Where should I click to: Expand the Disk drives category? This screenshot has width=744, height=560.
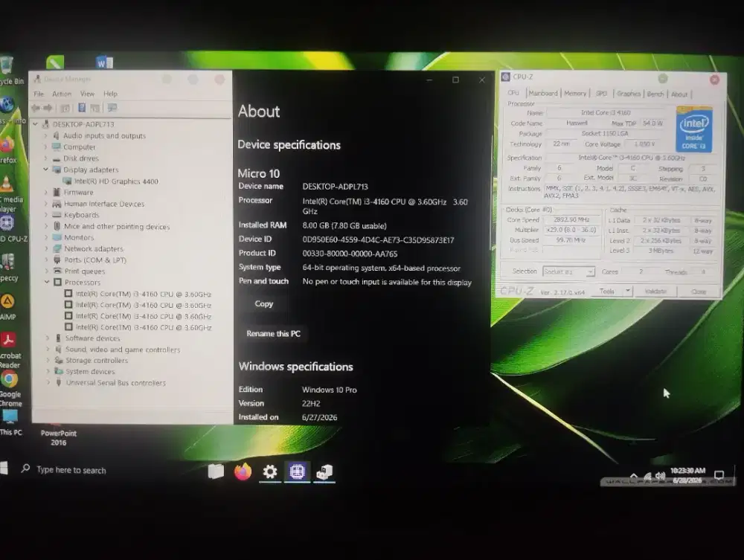46,158
